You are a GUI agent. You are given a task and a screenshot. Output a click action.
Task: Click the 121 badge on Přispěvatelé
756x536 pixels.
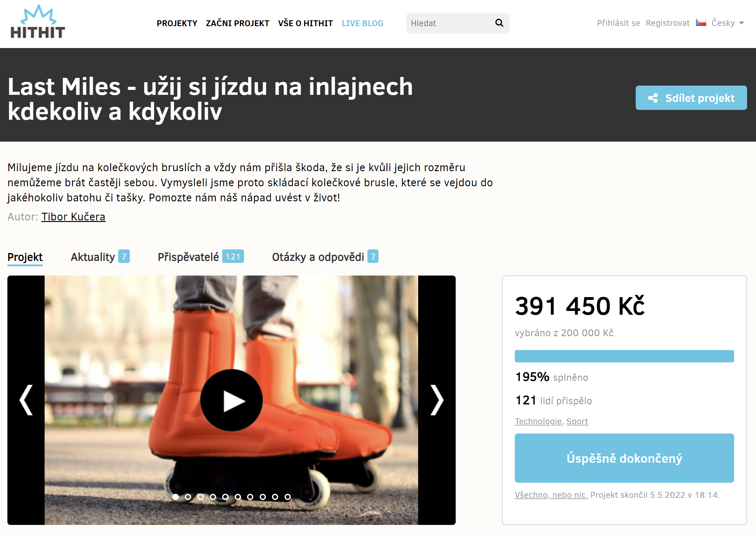[233, 256]
